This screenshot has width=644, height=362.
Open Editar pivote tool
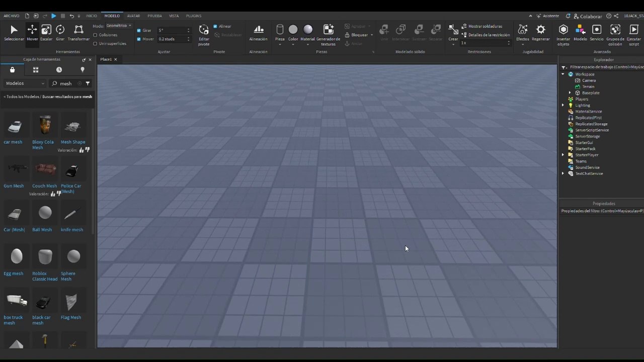[x=204, y=35]
